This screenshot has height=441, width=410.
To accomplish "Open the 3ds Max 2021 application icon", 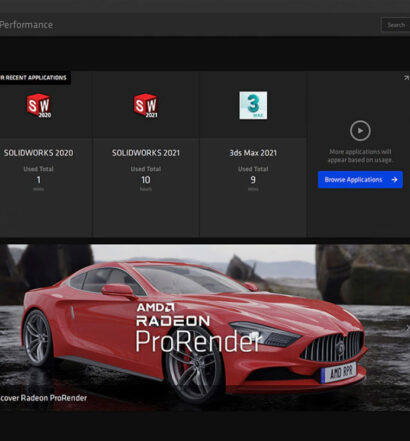I will pos(253,105).
